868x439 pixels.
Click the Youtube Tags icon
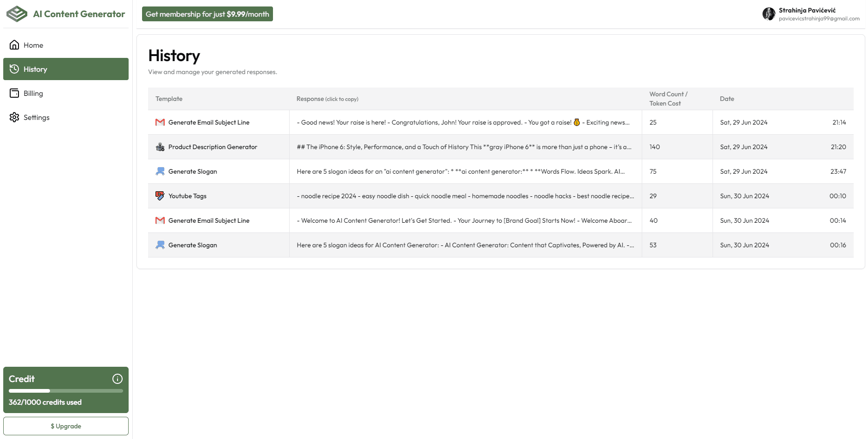point(160,196)
